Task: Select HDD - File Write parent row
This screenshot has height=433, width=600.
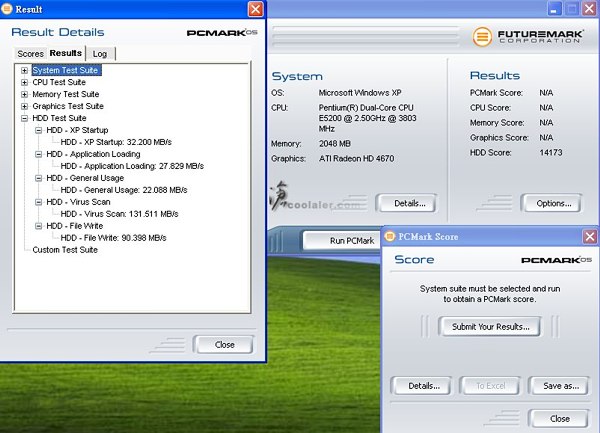Action: tap(75, 226)
